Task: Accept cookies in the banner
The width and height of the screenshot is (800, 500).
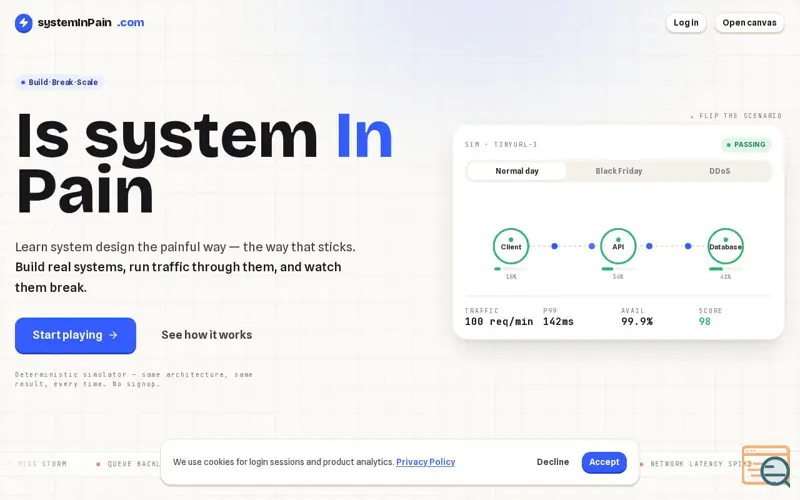Action: (x=604, y=462)
